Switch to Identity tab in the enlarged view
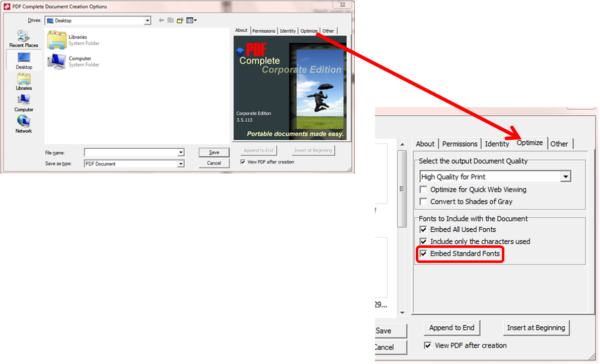The image size is (600, 364). (x=497, y=144)
